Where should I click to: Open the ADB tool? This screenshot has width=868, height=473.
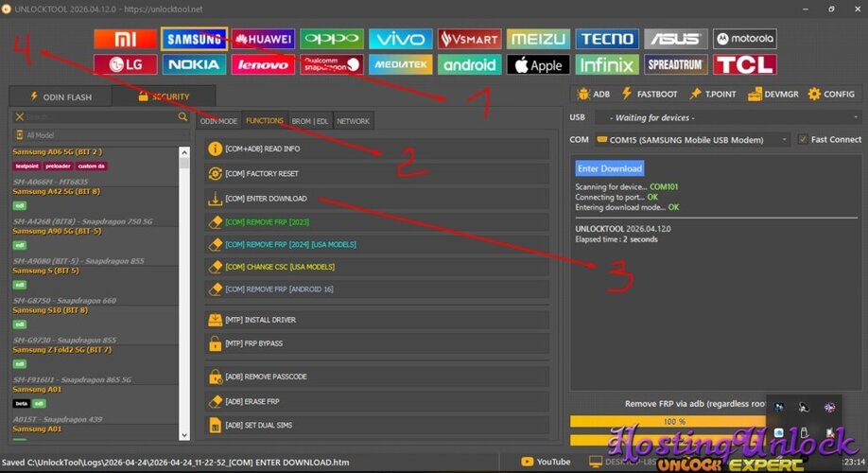(593, 95)
